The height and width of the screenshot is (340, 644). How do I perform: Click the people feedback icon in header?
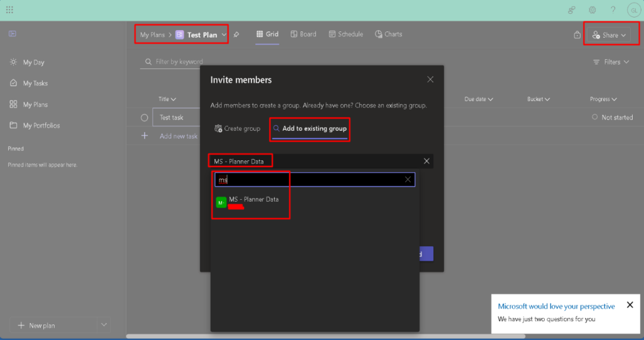point(571,10)
